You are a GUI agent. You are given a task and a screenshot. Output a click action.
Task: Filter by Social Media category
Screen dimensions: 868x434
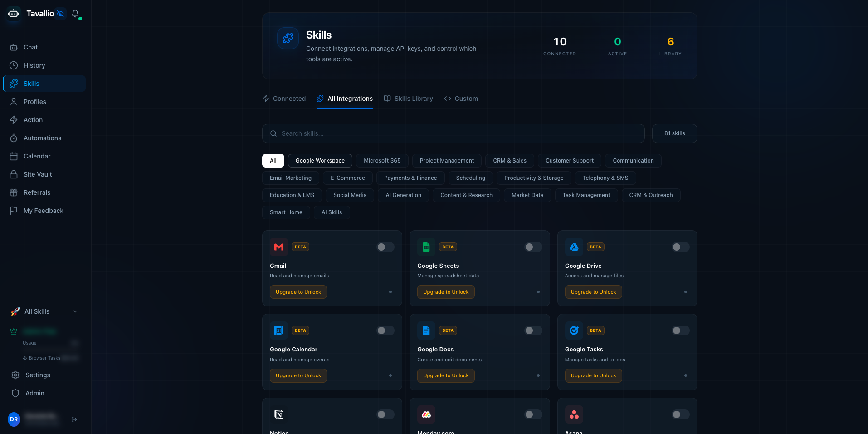350,195
